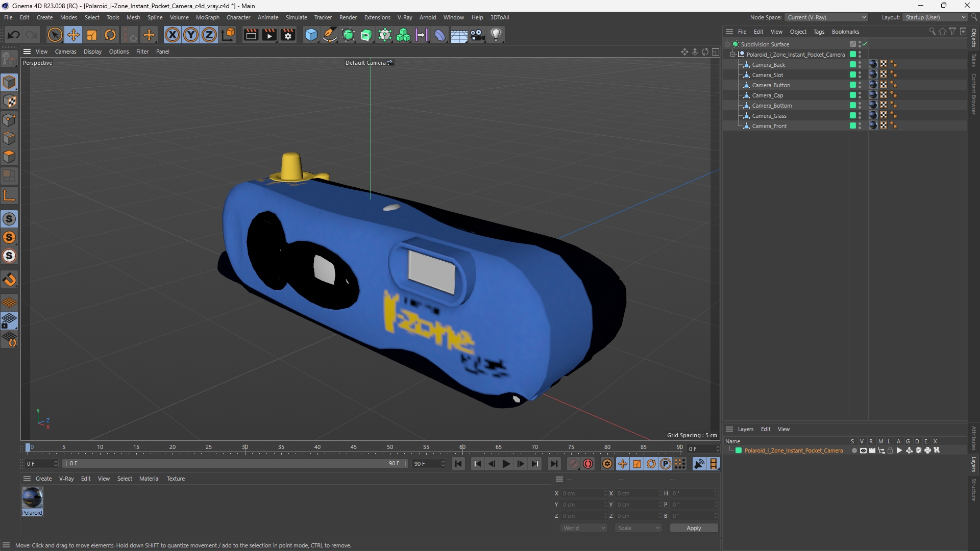Open the Node Space dropdown
Image resolution: width=980 pixels, height=551 pixels.
(826, 17)
